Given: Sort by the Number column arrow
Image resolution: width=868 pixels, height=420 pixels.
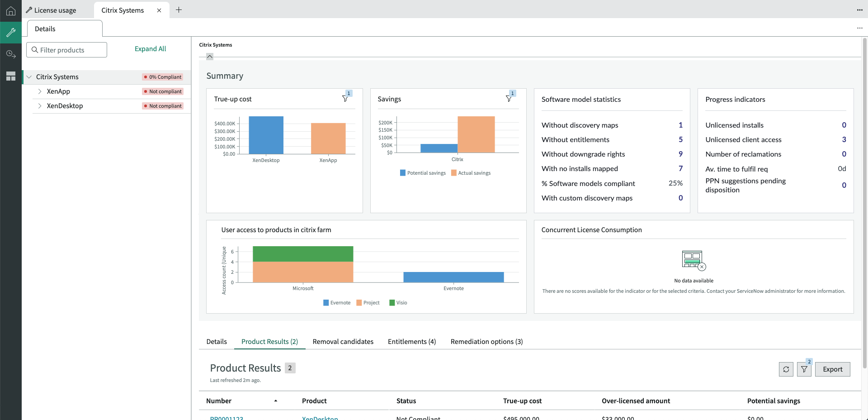Looking at the screenshot, I should (x=276, y=401).
